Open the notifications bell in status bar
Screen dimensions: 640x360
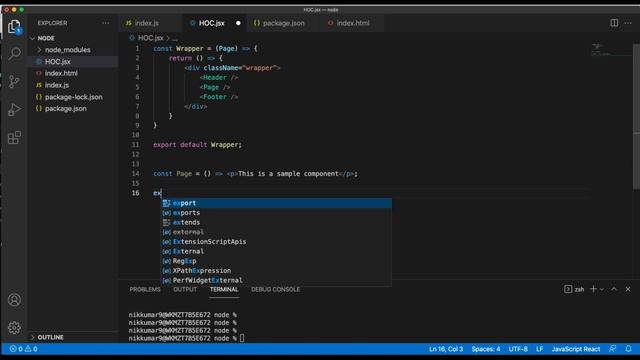click(x=628, y=349)
